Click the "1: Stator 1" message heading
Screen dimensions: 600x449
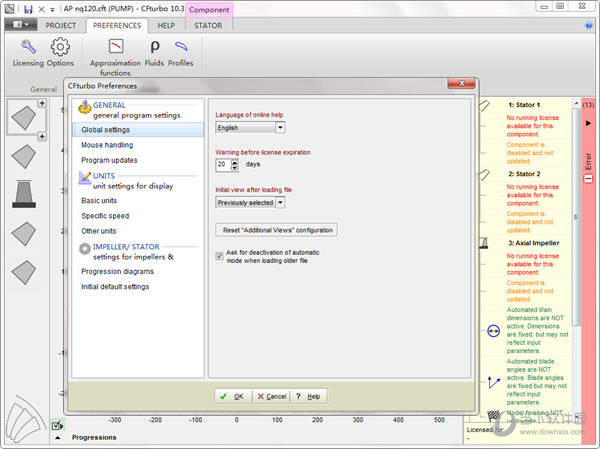pos(524,105)
